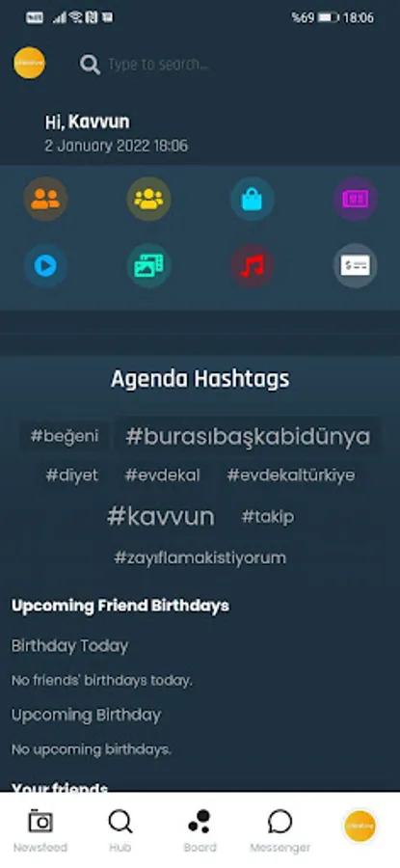The width and height of the screenshot is (400, 868).
Task: Open the Messenger tab
Action: pyautogui.click(x=280, y=831)
